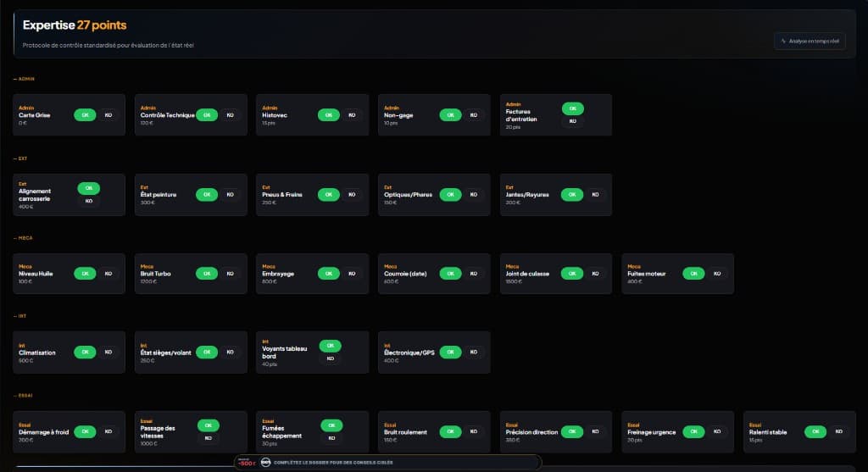Choose OK for Non-gage
The height and width of the screenshot is (472, 868).
click(450, 115)
